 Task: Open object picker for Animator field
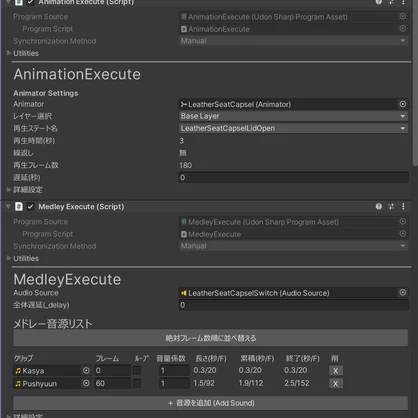click(403, 104)
